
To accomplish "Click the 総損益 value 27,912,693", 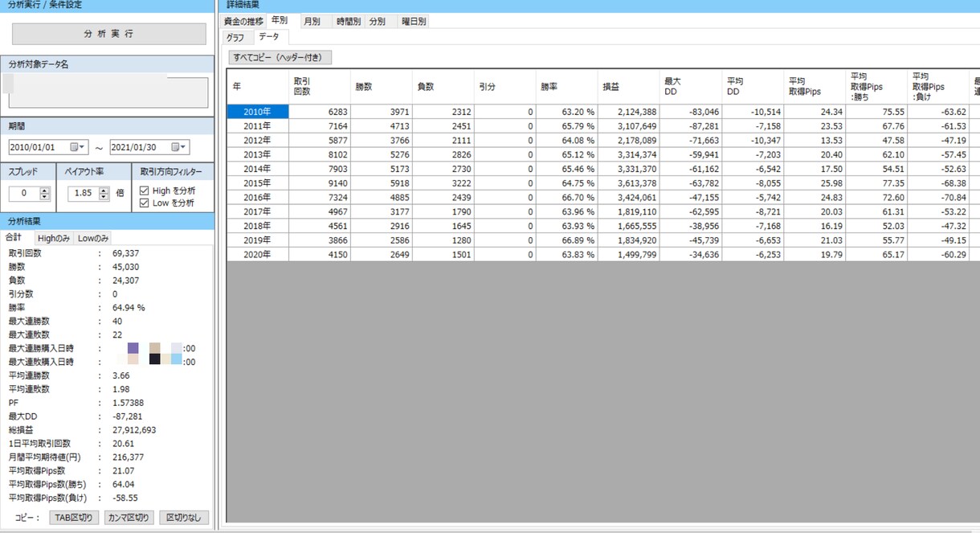I will (x=134, y=430).
